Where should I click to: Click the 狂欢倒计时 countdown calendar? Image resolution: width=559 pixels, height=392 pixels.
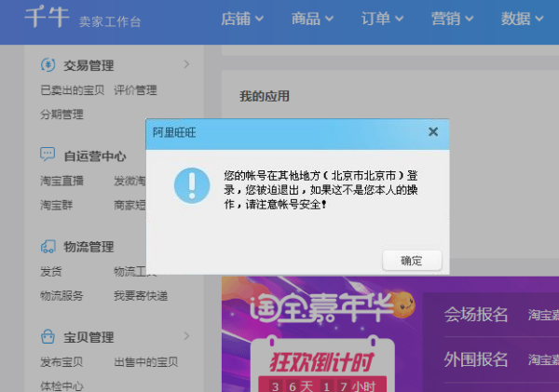point(322,363)
